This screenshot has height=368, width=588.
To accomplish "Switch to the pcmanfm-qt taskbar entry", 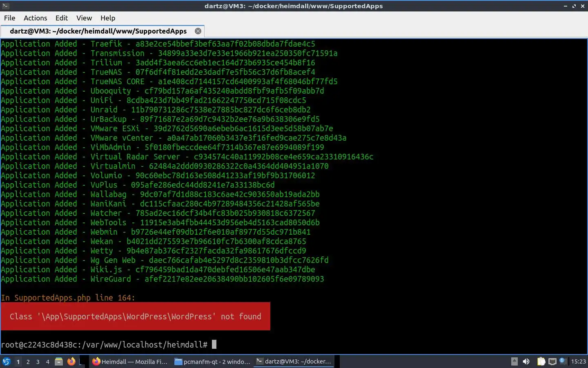I will pyautogui.click(x=212, y=361).
